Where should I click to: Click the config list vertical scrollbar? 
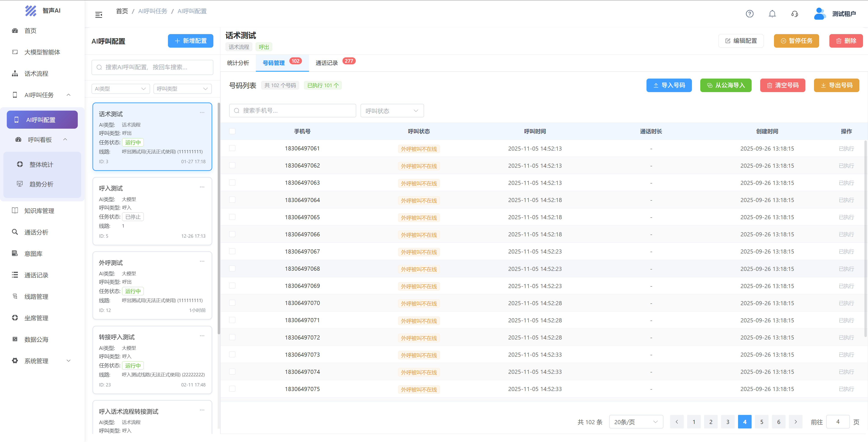click(219, 219)
